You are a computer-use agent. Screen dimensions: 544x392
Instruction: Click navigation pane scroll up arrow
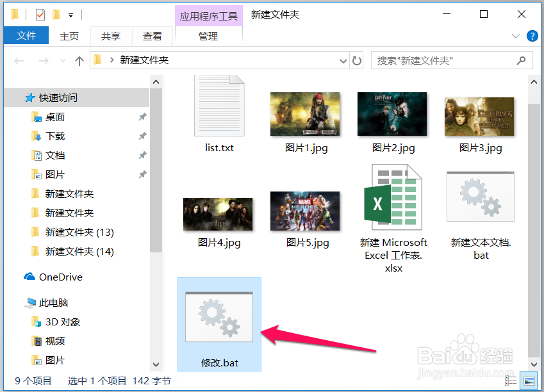tap(156, 82)
